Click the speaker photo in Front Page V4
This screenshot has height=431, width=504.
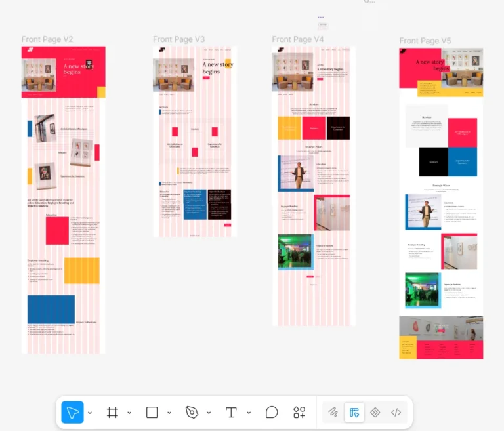(x=296, y=174)
